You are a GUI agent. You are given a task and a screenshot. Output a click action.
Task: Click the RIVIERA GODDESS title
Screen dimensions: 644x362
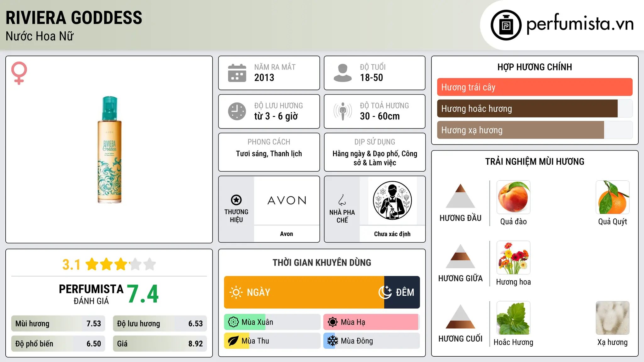(74, 18)
